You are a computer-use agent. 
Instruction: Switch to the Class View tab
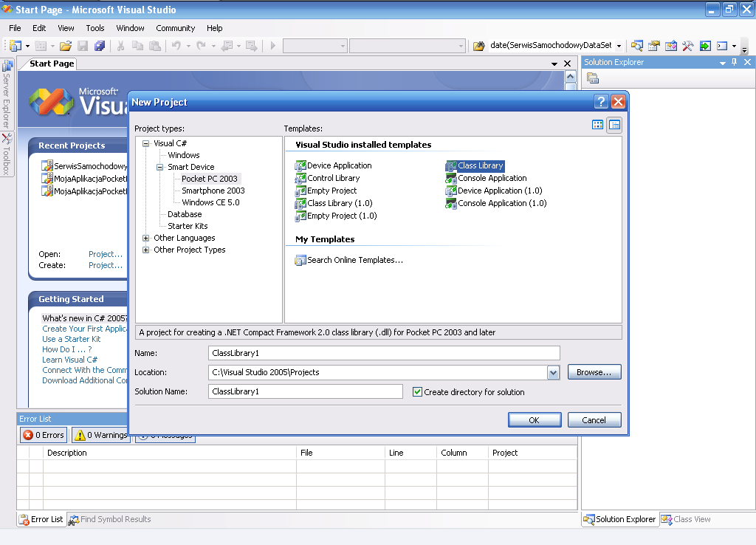pyautogui.click(x=686, y=519)
